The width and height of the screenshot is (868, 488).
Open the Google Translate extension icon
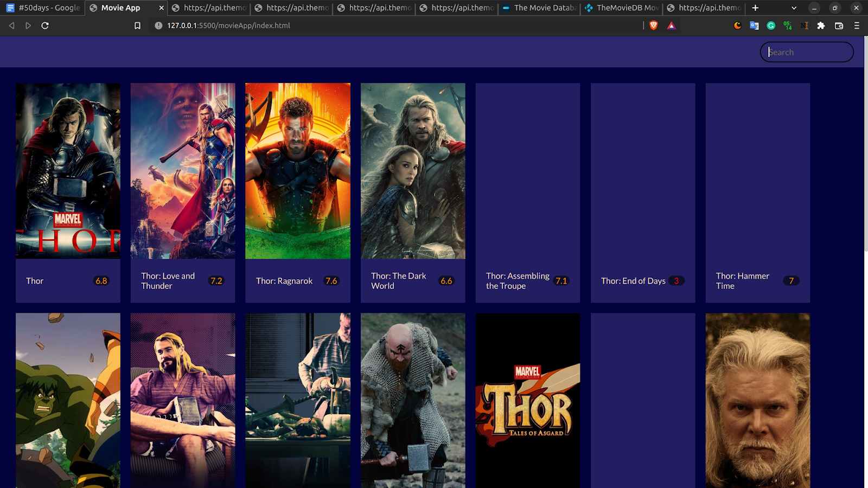(754, 25)
